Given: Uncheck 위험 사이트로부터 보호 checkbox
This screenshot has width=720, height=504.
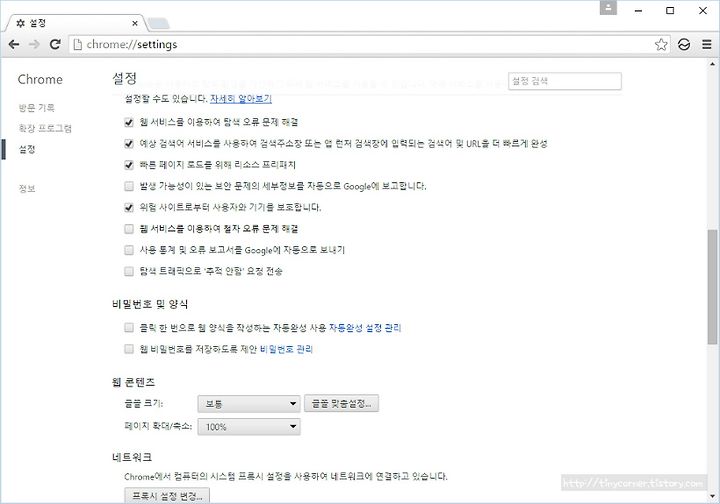Looking at the screenshot, I should tap(129, 207).
